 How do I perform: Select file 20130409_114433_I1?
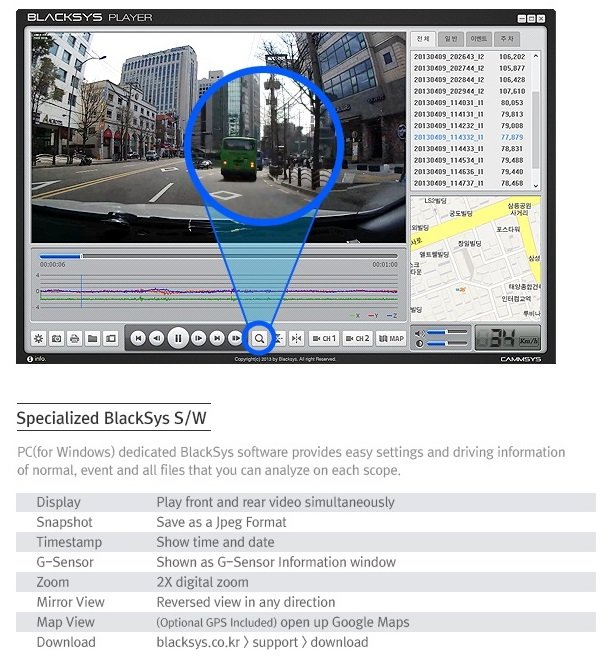(469, 149)
